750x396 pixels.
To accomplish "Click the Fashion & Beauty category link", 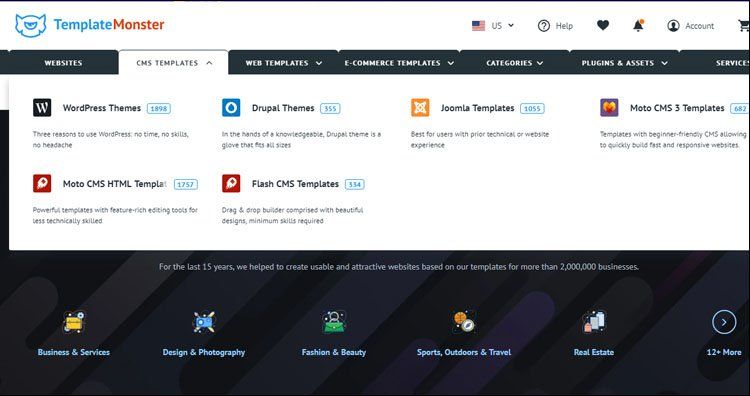I will [334, 352].
